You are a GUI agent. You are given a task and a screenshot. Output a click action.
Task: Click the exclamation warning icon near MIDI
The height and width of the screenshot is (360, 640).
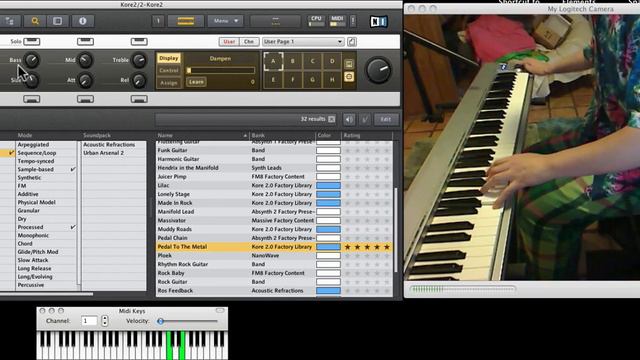click(353, 21)
